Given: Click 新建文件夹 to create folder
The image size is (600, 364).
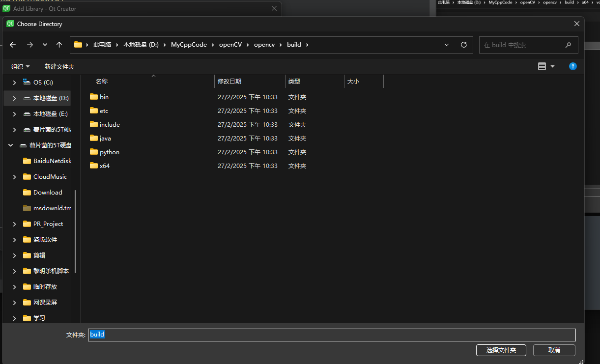Looking at the screenshot, I should (59, 66).
